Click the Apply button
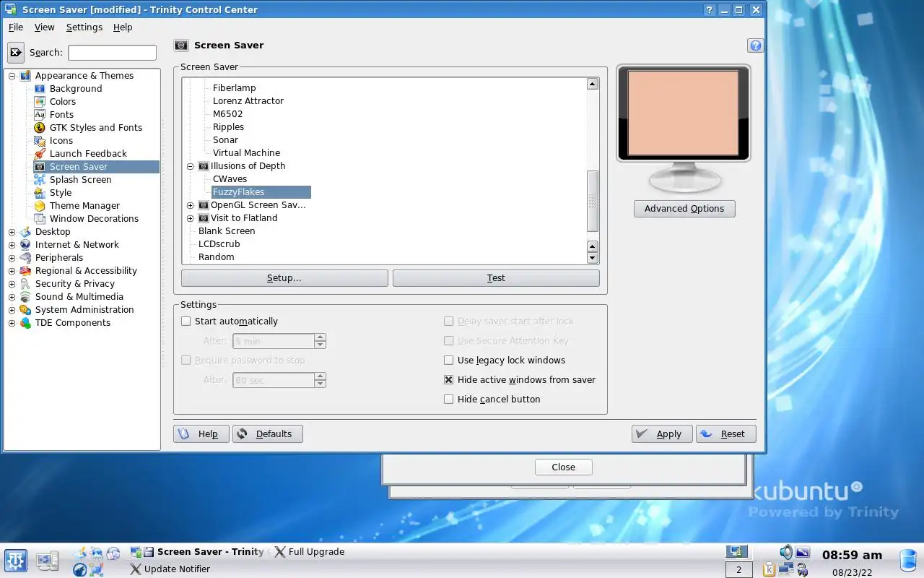This screenshot has height=578, width=924. pos(661,434)
